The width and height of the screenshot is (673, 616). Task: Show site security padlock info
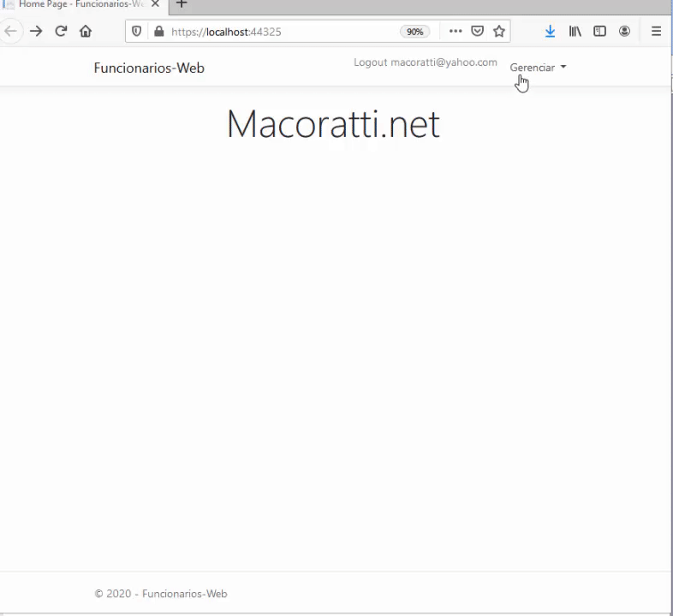tap(158, 32)
